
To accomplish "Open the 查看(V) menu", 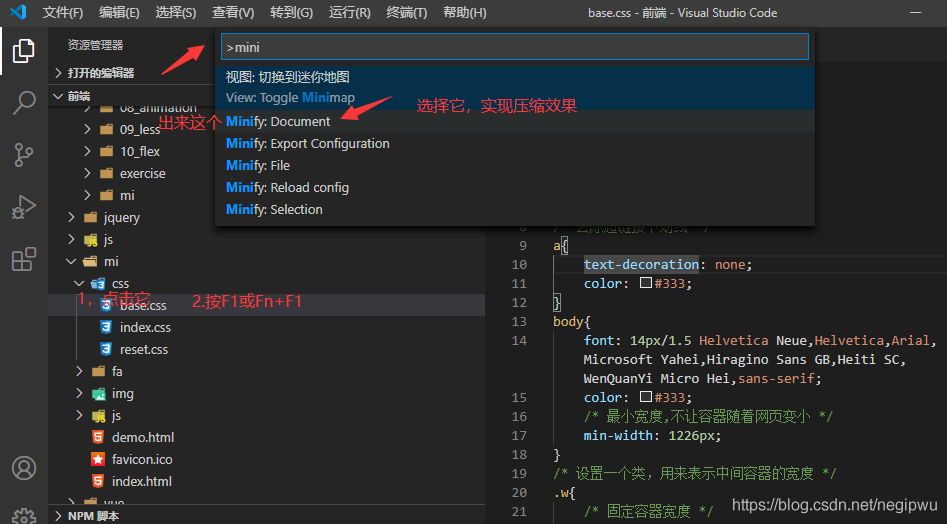I will (x=233, y=13).
